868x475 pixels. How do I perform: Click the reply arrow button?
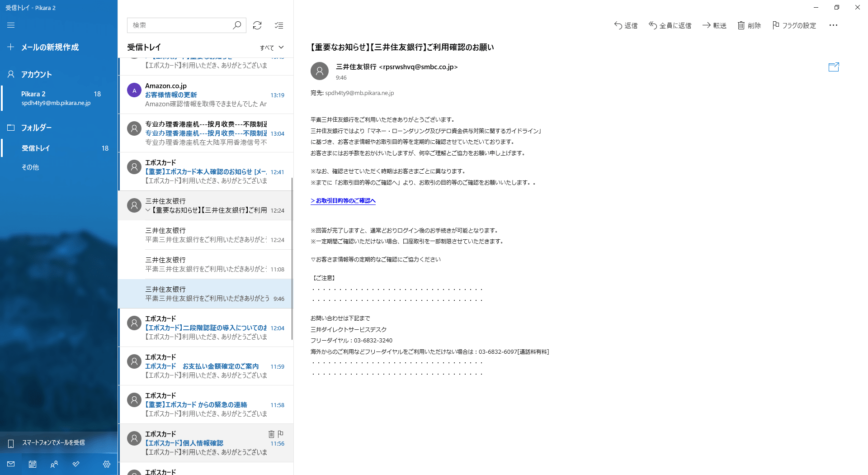626,25
